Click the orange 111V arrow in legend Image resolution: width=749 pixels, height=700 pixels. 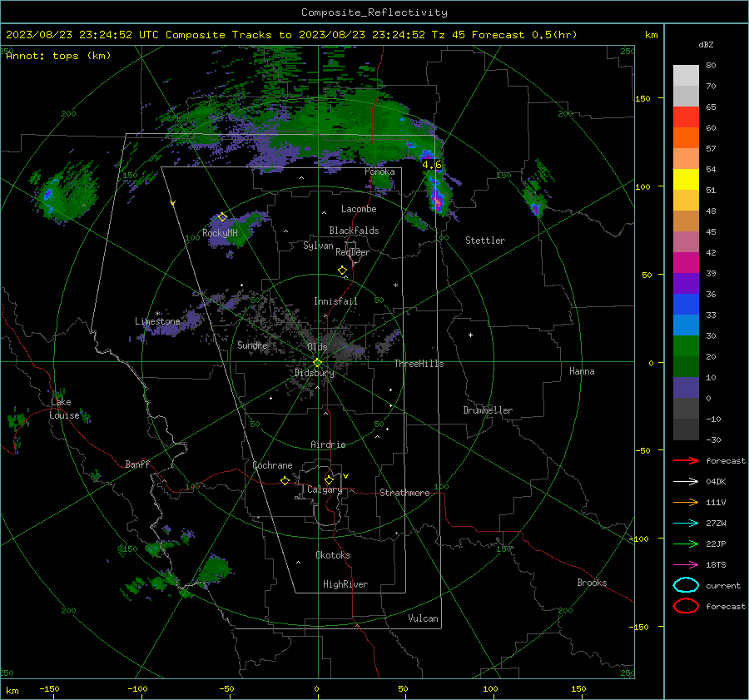click(686, 502)
